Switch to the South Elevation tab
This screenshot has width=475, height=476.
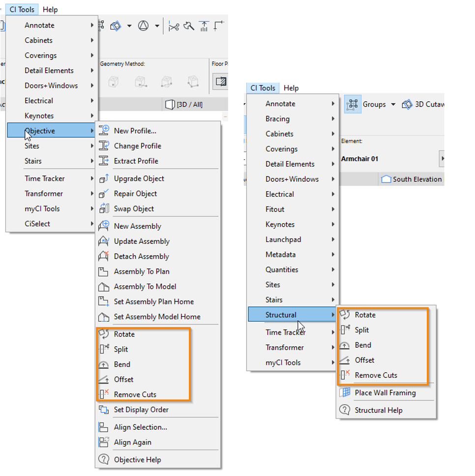click(x=412, y=179)
